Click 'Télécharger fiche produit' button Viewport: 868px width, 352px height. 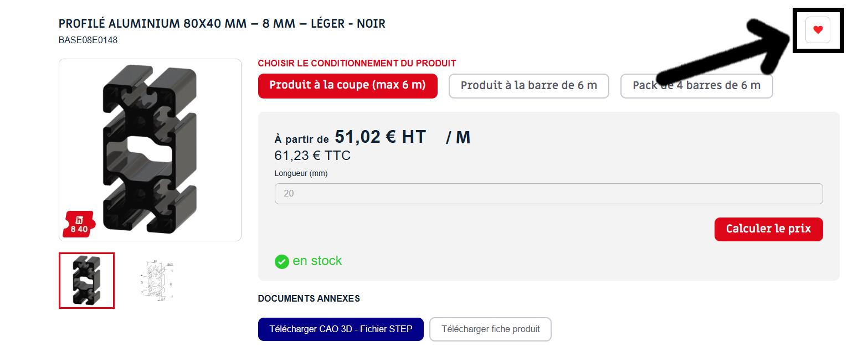(x=490, y=329)
